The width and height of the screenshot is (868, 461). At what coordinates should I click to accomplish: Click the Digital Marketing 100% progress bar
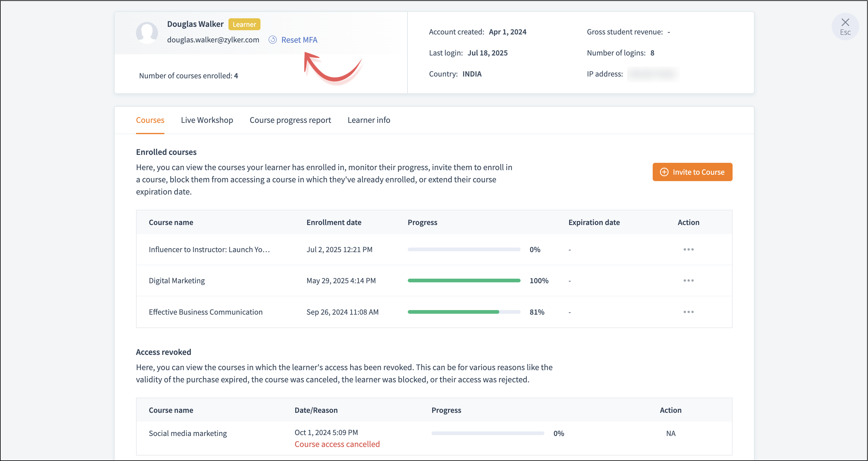pyautogui.click(x=464, y=281)
